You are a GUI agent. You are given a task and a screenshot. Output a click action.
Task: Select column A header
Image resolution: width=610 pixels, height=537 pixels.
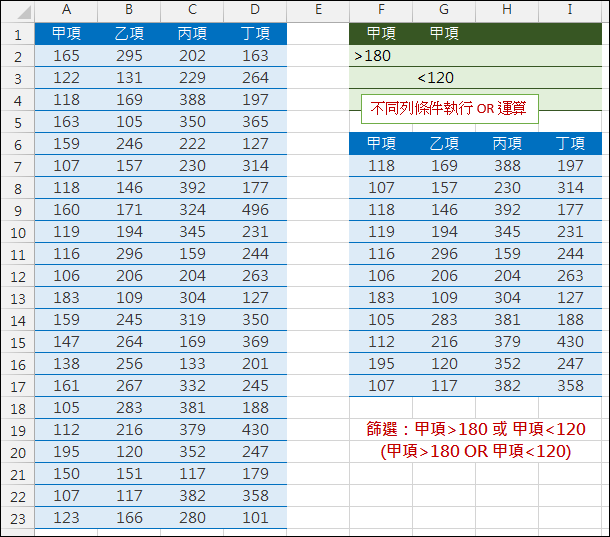66,10
